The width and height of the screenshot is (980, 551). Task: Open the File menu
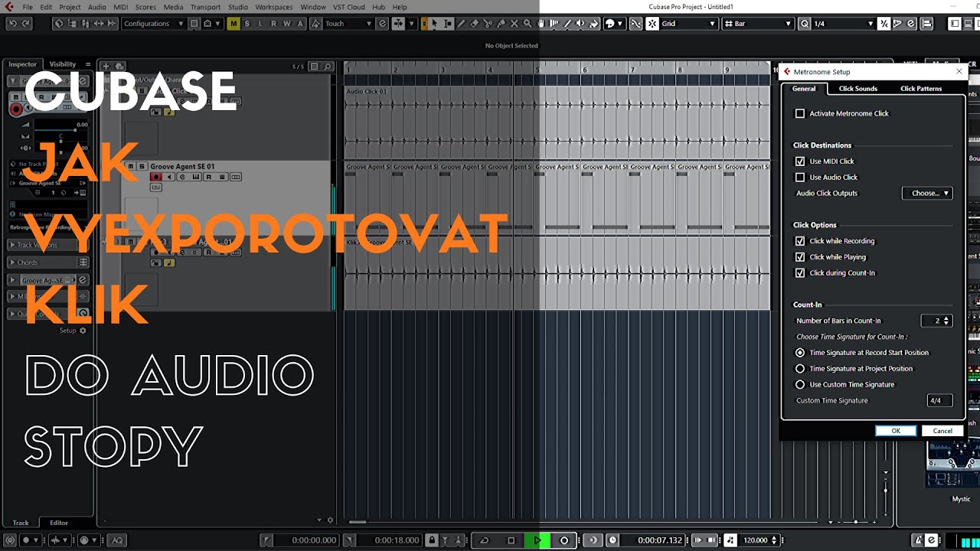click(28, 7)
